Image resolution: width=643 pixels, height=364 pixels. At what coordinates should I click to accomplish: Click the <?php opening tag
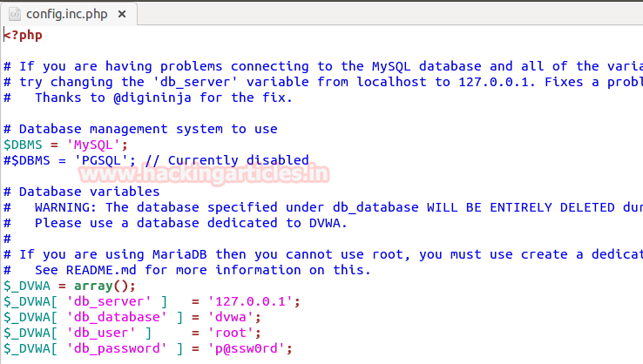coord(24,35)
